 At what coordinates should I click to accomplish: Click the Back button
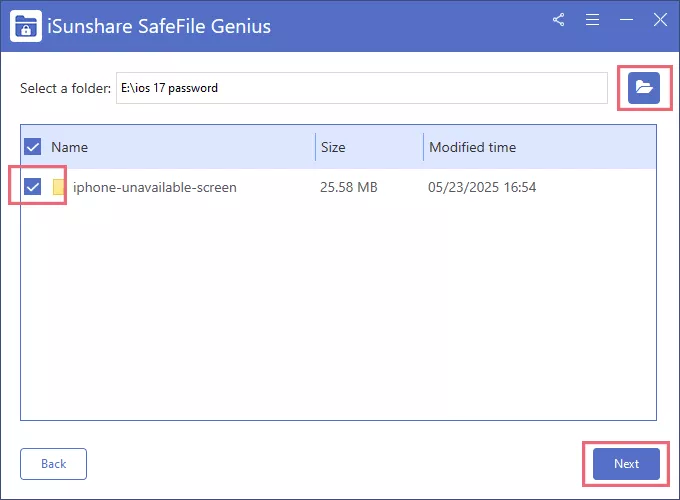[x=53, y=464]
